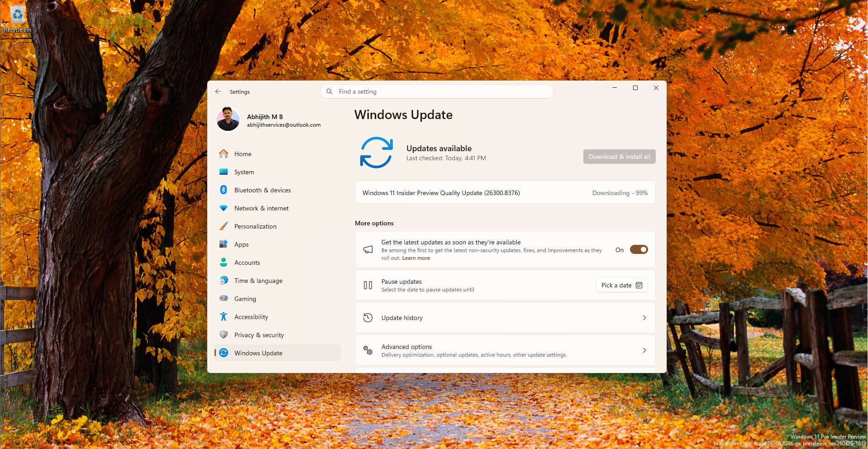Select Privacy & security in sidebar
The image size is (868, 449).
click(x=278, y=335)
